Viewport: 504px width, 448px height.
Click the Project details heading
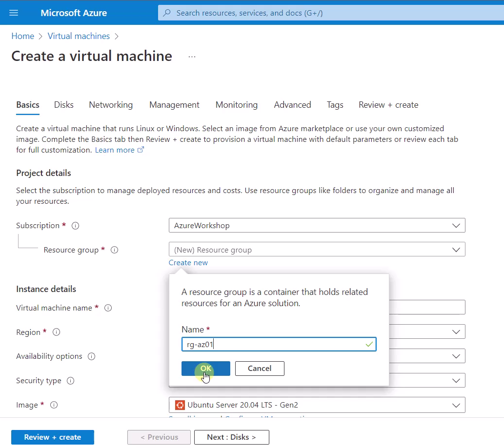click(x=44, y=173)
